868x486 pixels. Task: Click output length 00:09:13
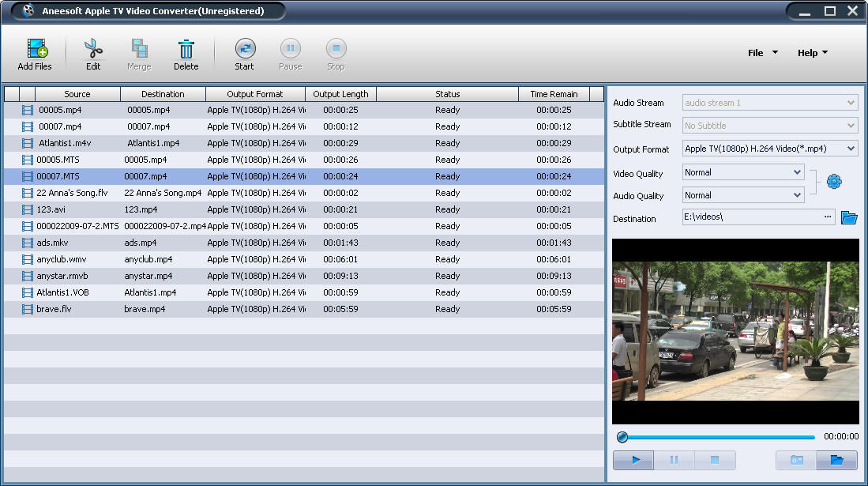340,277
